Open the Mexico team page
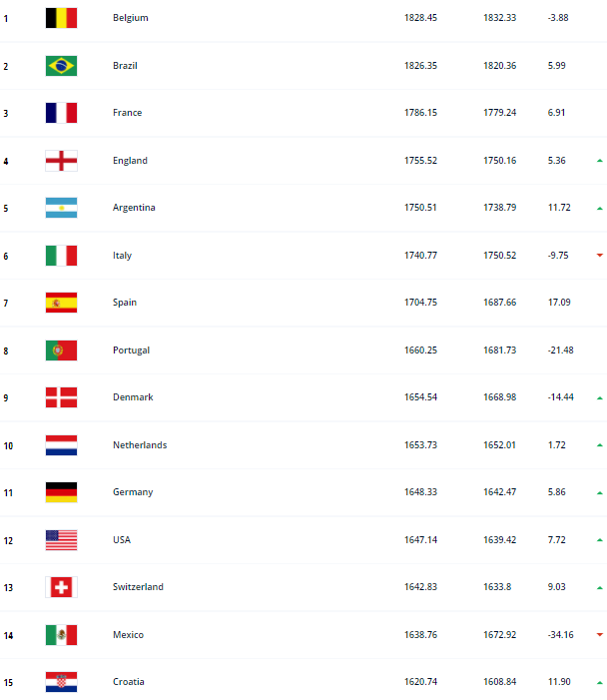 (x=128, y=635)
